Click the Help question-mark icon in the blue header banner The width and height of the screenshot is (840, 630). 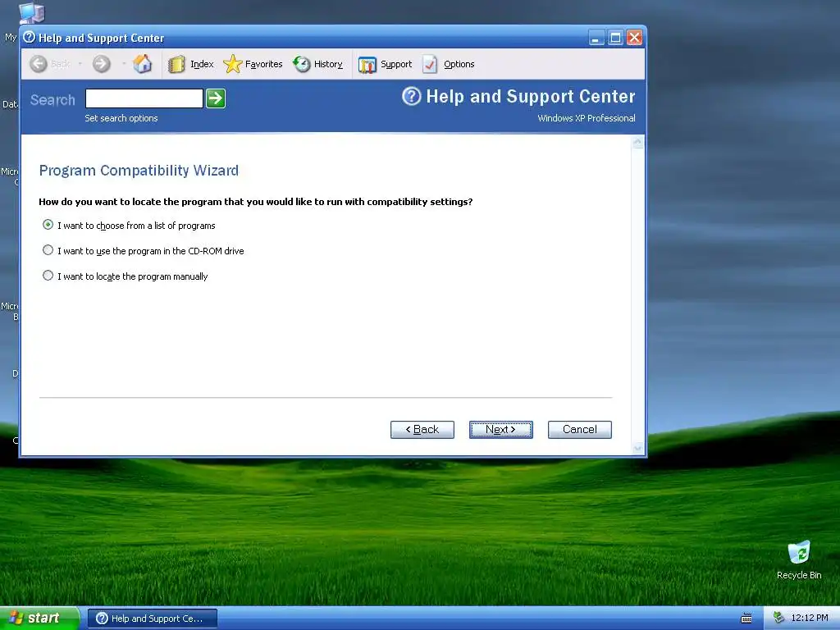coord(412,97)
